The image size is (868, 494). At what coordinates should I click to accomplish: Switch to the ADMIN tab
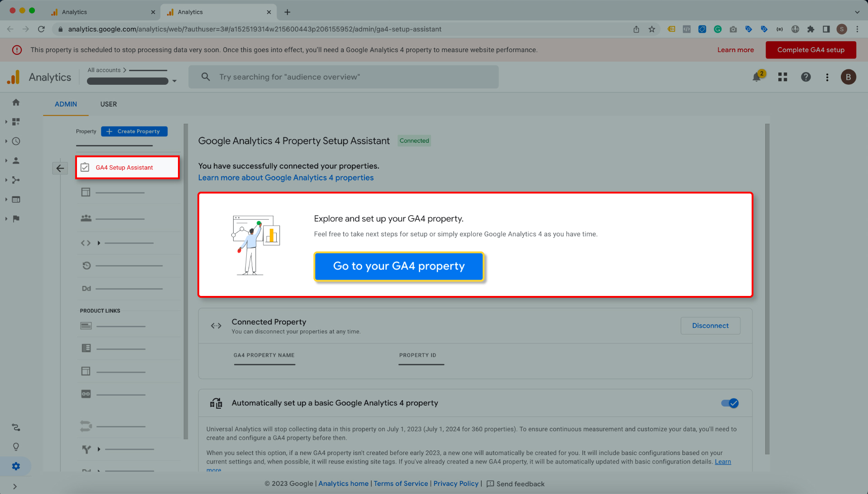coord(66,104)
